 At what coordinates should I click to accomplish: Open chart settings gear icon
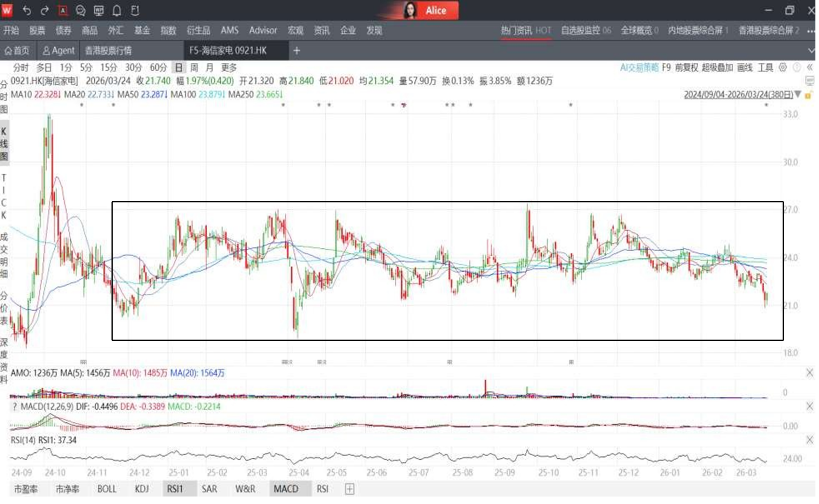[x=782, y=68]
